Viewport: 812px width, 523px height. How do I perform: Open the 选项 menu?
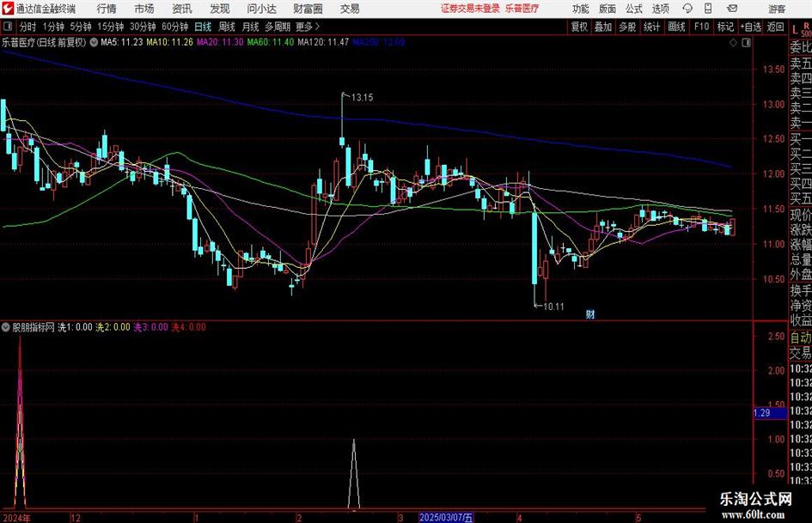pyautogui.click(x=660, y=9)
